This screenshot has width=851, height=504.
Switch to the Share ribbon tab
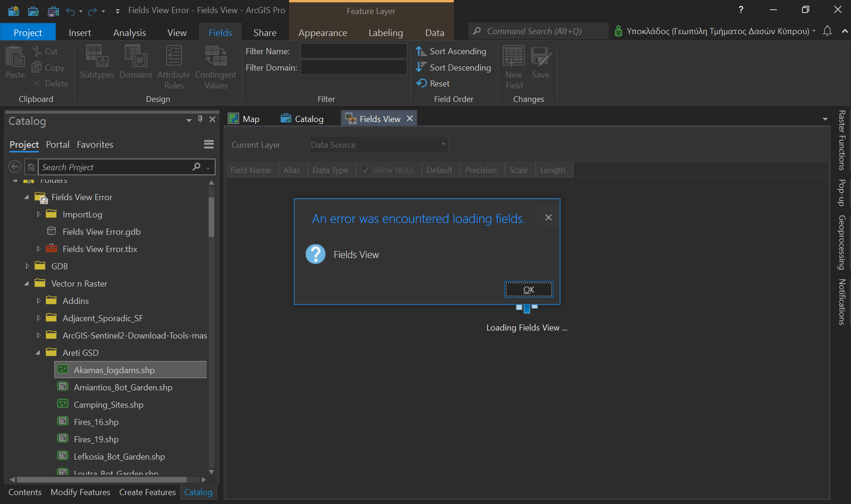coord(265,32)
